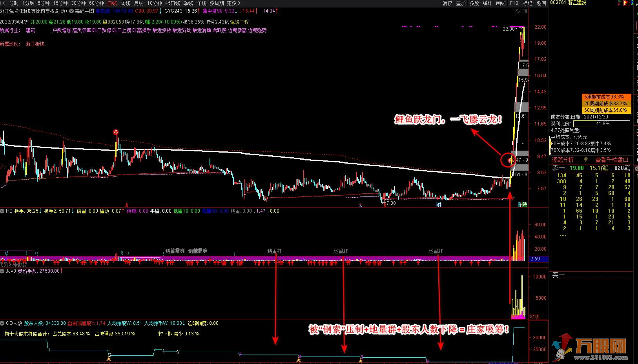Click the X10 scale button in the JJV3 panel
638x364 pixels.
534,317
